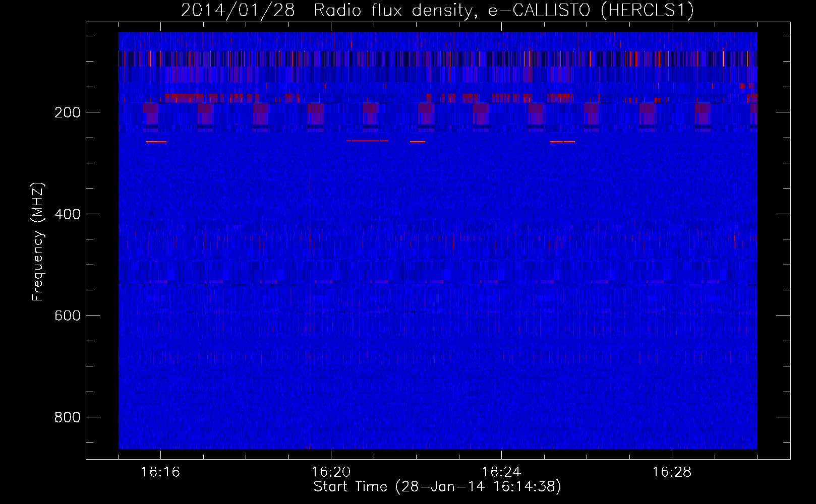Click the 16:16 time tick label
The image size is (816, 504).
click(x=160, y=472)
